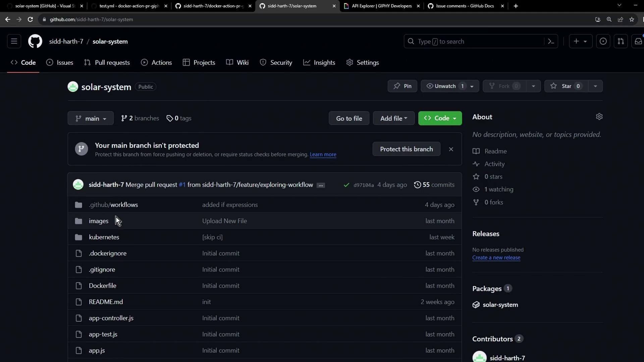The width and height of the screenshot is (644, 362).
Task: Open the hamburger navigation menu
Action: click(x=14, y=42)
